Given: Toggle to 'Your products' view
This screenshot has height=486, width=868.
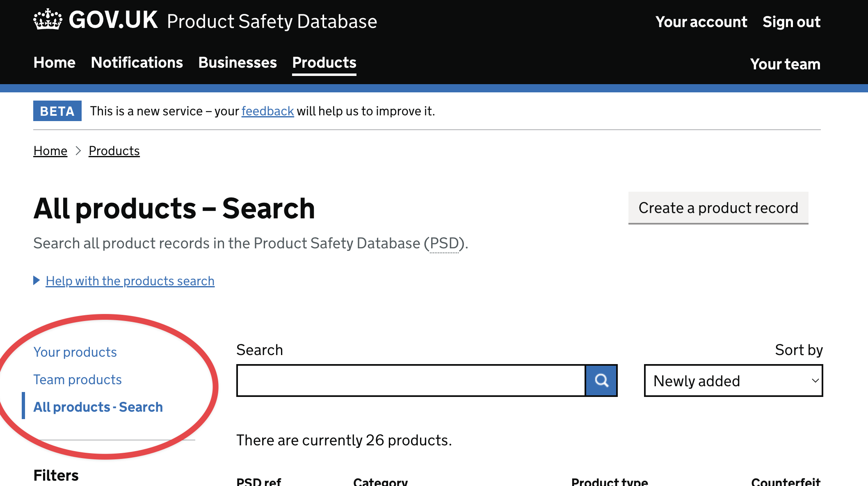Looking at the screenshot, I should 75,352.
